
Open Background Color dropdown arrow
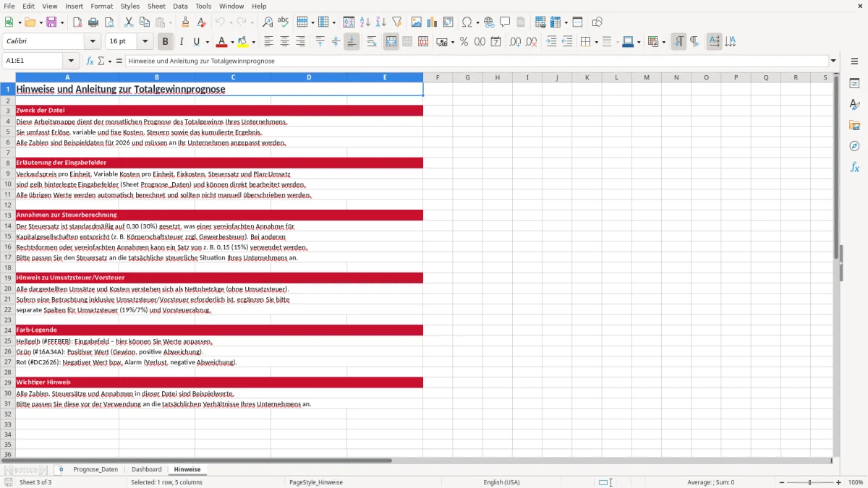click(253, 42)
